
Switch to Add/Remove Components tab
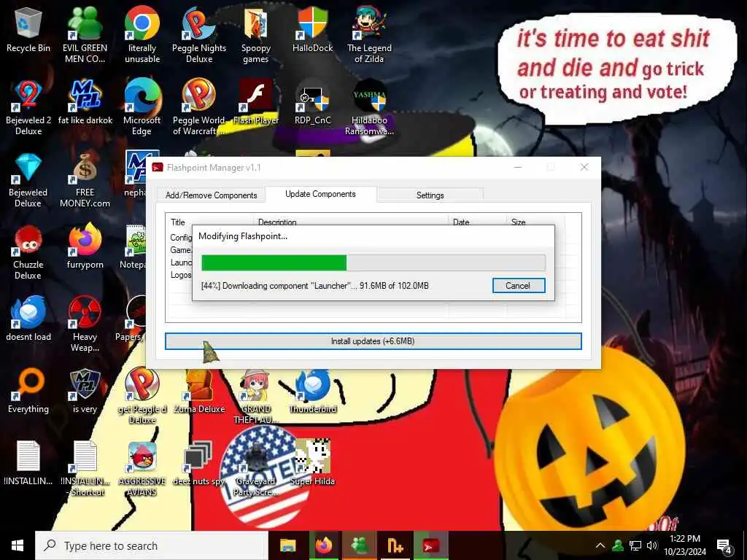pyautogui.click(x=211, y=195)
